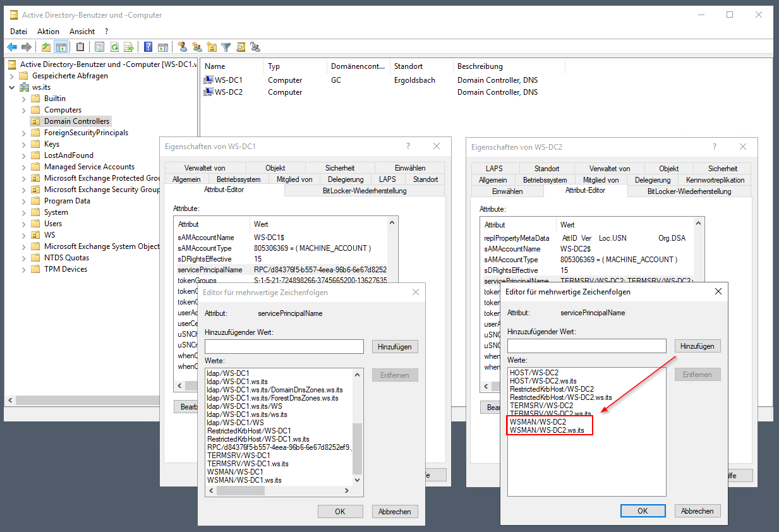779x532 pixels.
Task: Select RestrictedKrbHost/WS-DC2 value
Action: point(552,389)
